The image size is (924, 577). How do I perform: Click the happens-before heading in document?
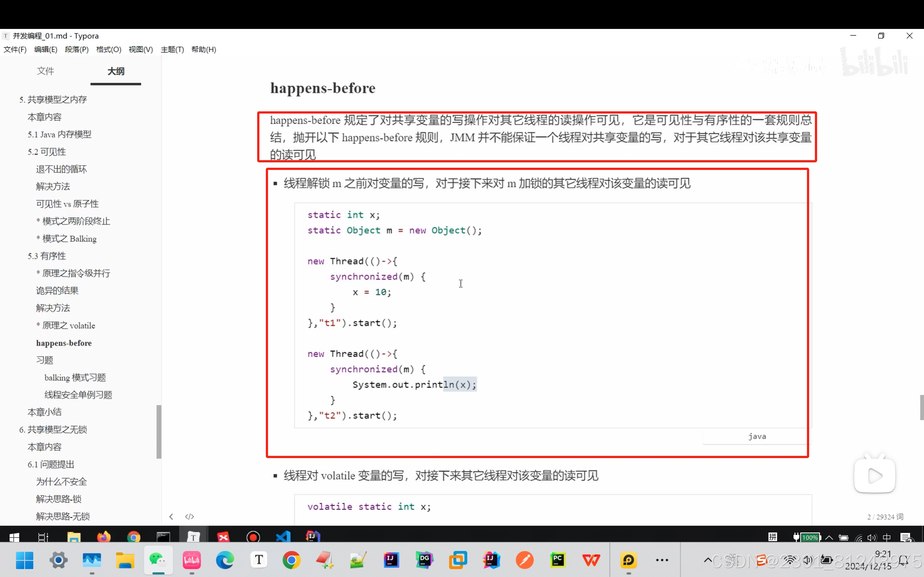coord(323,88)
